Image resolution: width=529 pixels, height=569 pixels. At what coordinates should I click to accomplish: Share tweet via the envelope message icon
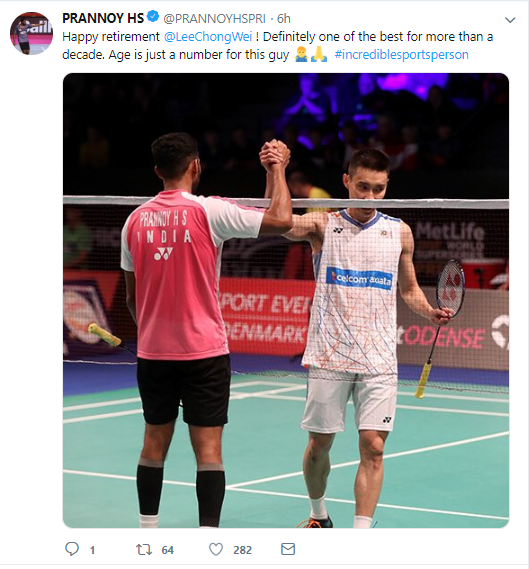coord(288,549)
